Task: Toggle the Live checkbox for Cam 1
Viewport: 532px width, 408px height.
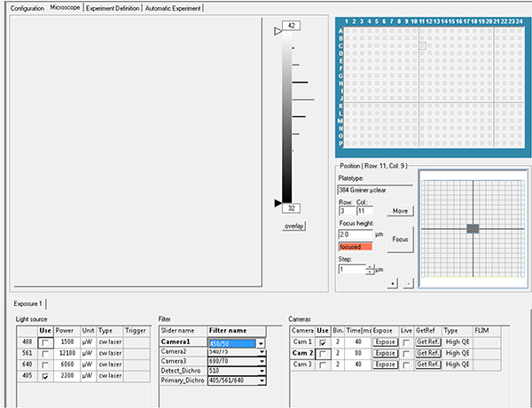Action: (406, 341)
